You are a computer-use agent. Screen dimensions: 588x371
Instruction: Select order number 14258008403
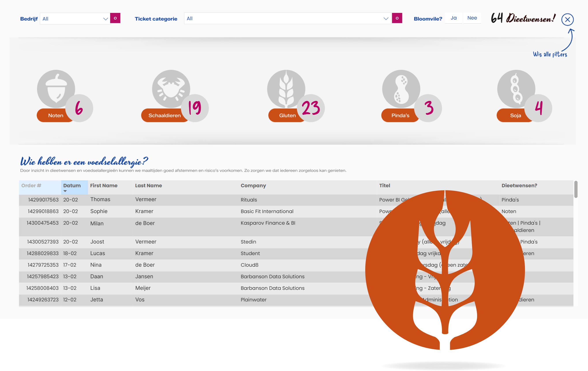click(x=43, y=288)
